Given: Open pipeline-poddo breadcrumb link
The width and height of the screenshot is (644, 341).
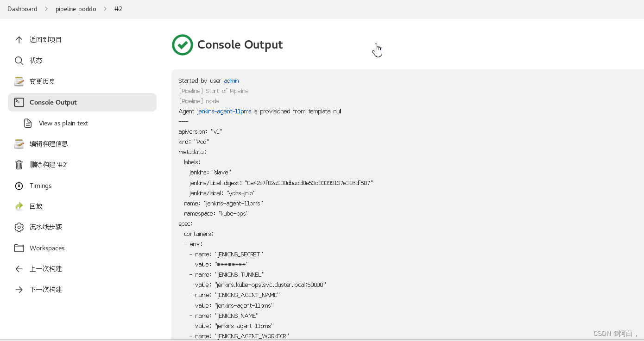Looking at the screenshot, I should coord(76,9).
